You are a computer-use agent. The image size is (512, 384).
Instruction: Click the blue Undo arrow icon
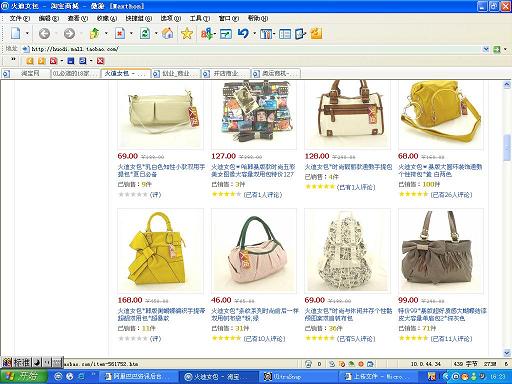(243, 34)
